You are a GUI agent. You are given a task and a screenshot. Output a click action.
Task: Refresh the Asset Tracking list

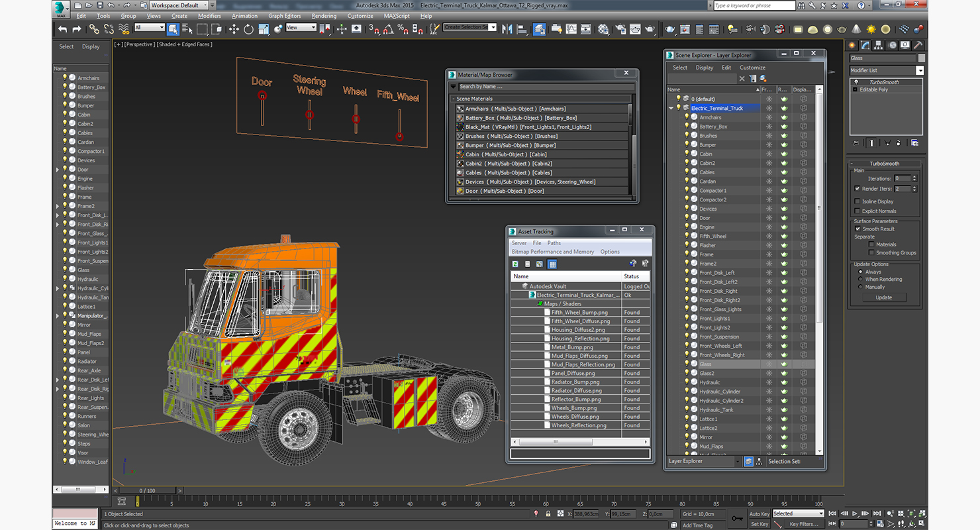[515, 264]
